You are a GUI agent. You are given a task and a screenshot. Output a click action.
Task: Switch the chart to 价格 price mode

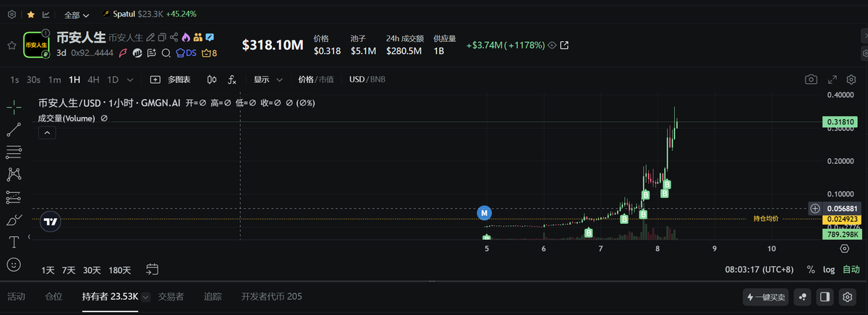[x=305, y=79]
